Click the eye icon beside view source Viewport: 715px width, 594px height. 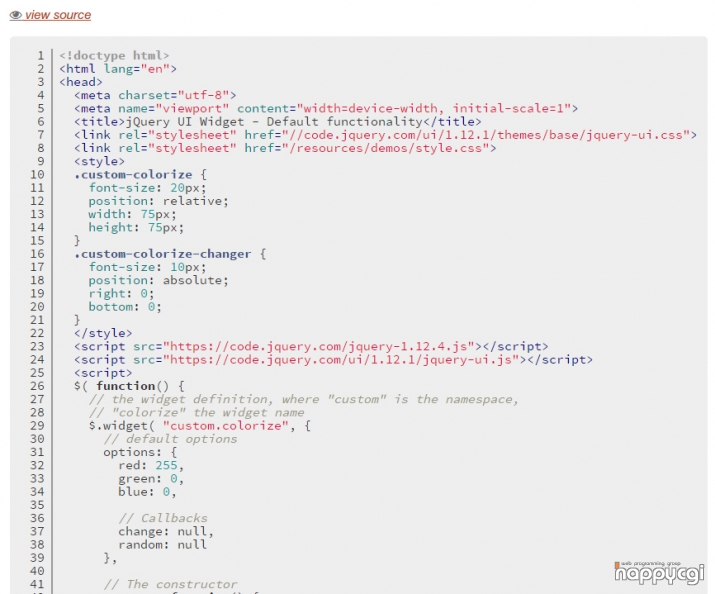pos(16,15)
